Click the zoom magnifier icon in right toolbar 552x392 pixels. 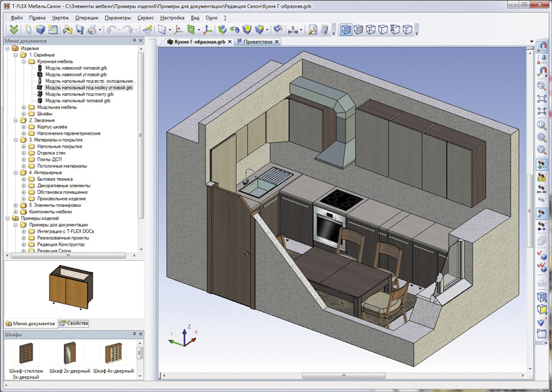[x=542, y=86]
